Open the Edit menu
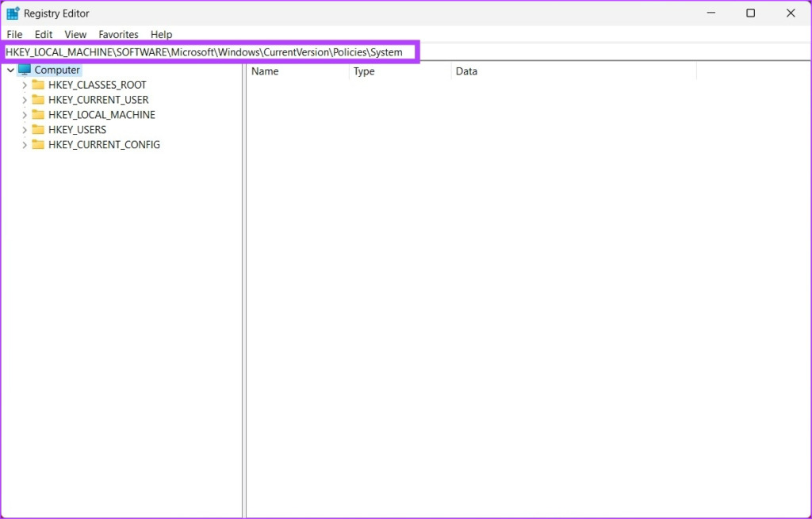The width and height of the screenshot is (812, 519). pyautogui.click(x=44, y=34)
